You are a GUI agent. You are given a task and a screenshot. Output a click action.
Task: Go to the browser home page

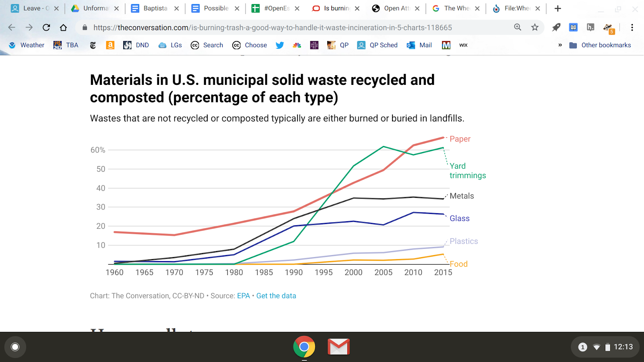[63, 27]
